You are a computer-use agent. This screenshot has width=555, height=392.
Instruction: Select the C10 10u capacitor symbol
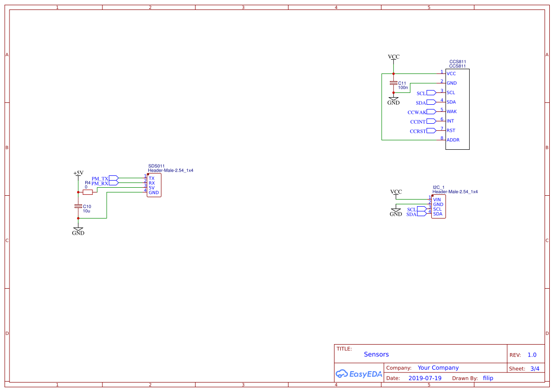(78, 207)
